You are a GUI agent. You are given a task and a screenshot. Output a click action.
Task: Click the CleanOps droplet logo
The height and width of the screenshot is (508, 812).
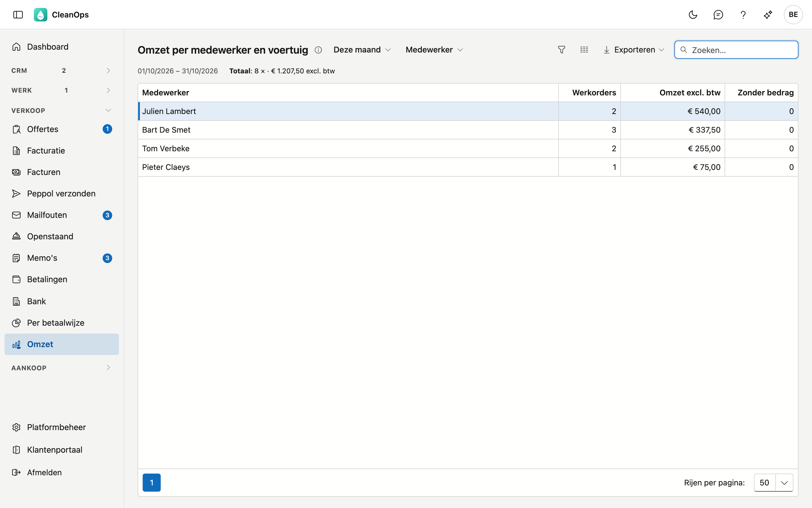click(x=41, y=14)
